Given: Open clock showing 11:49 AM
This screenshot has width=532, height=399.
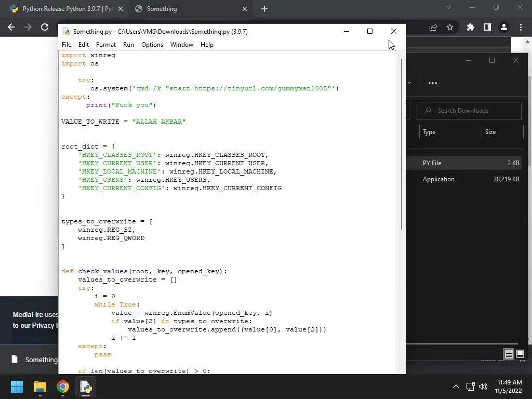Looking at the screenshot, I should (508, 387).
